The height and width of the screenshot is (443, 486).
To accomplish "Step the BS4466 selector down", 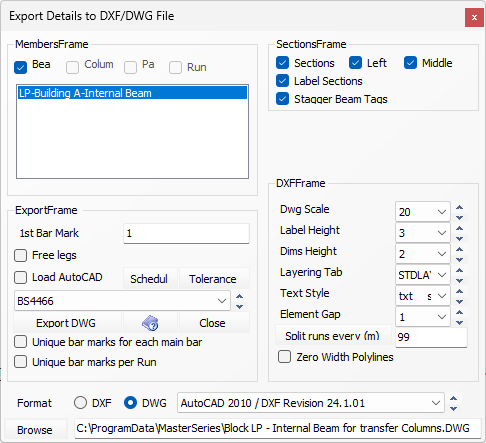I will pos(240,306).
